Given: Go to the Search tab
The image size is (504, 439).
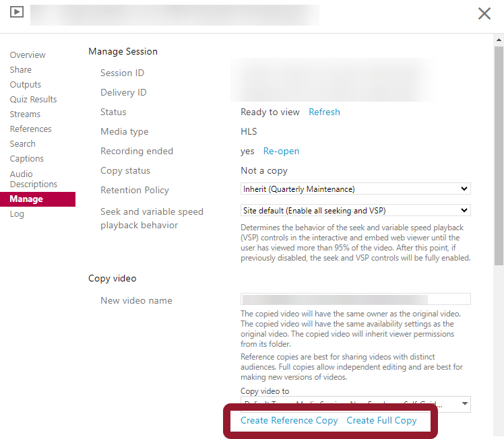Looking at the screenshot, I should coord(22,144).
